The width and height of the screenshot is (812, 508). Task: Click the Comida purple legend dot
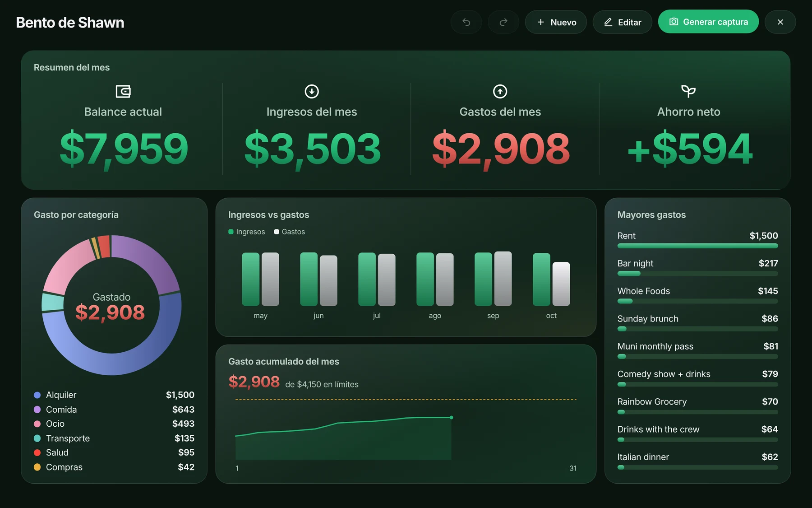(x=37, y=410)
